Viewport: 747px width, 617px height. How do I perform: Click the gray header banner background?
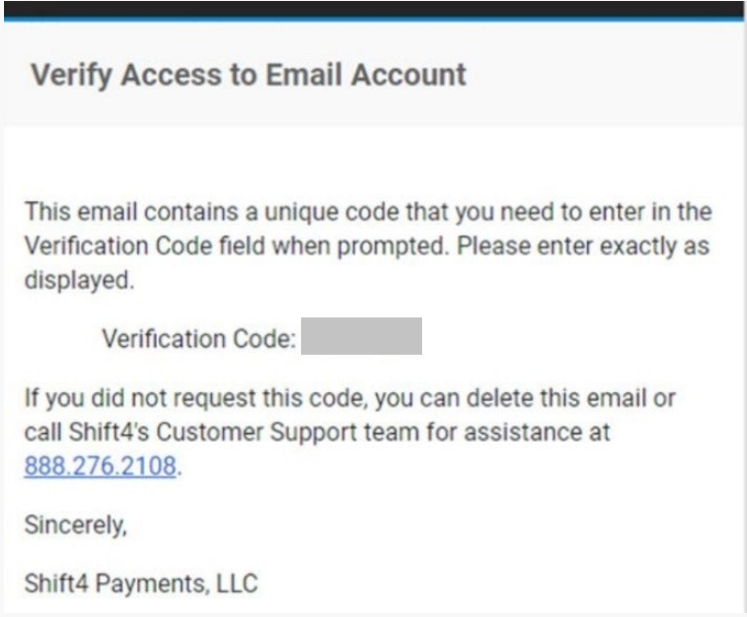coord(600,75)
